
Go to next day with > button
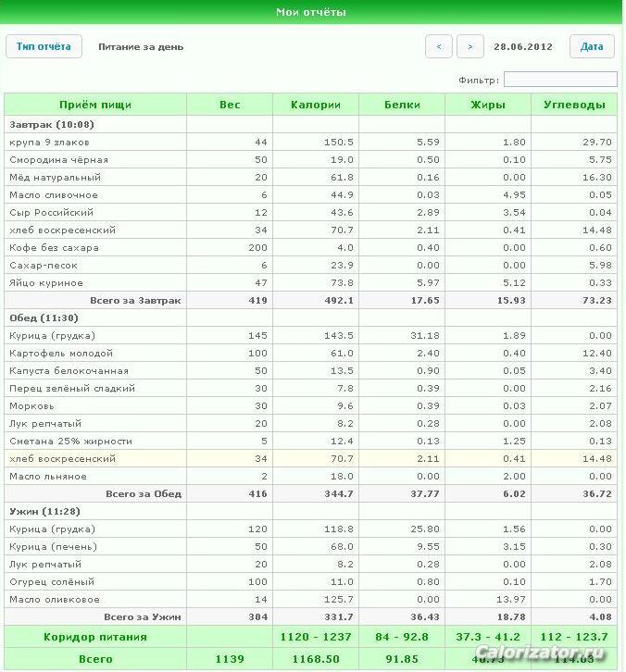pos(470,46)
